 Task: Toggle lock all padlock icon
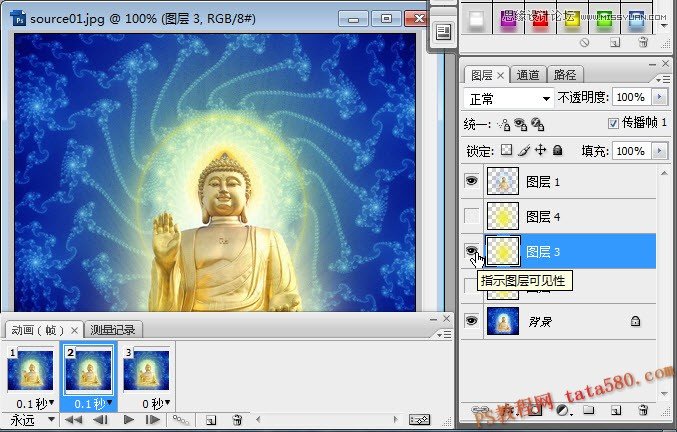(557, 150)
